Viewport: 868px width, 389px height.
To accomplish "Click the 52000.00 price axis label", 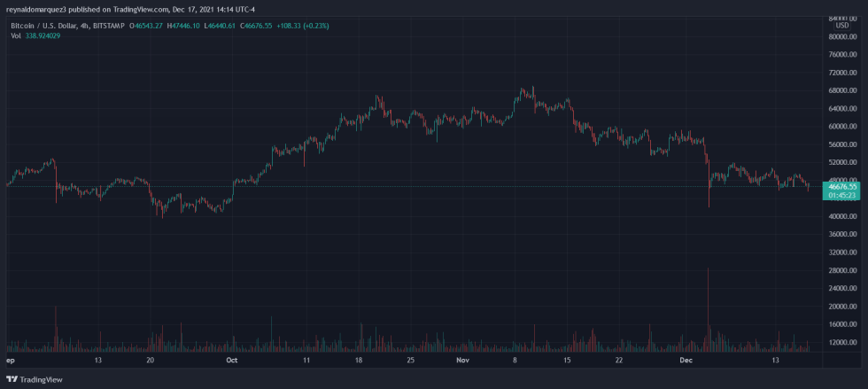I will [x=842, y=162].
